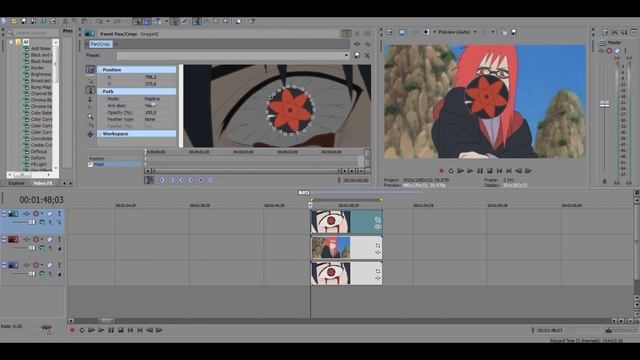Click the What's This help icon
Image resolution: width=640 pixels, height=360 pixels.
252,21
